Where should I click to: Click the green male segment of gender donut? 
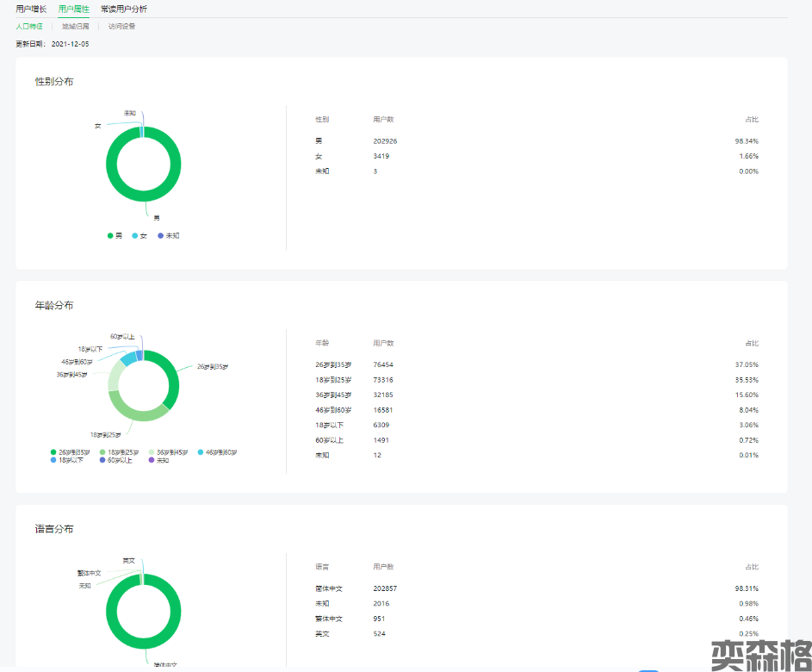[112, 172]
